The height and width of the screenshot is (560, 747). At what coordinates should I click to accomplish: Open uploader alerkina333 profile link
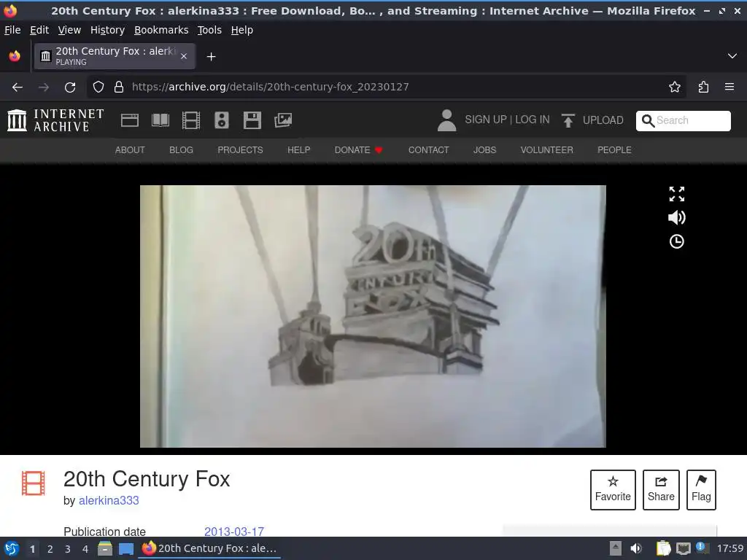pos(109,500)
